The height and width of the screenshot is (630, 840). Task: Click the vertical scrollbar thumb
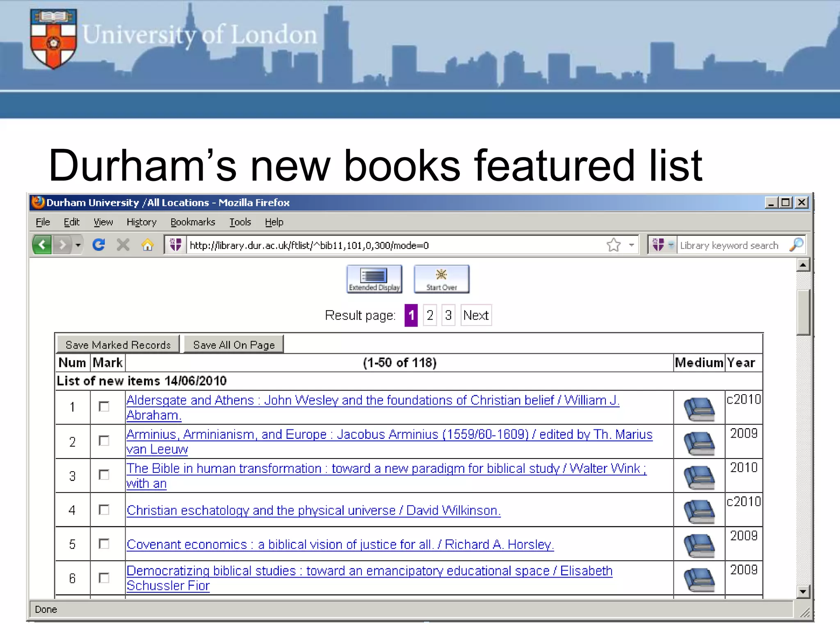click(x=803, y=312)
